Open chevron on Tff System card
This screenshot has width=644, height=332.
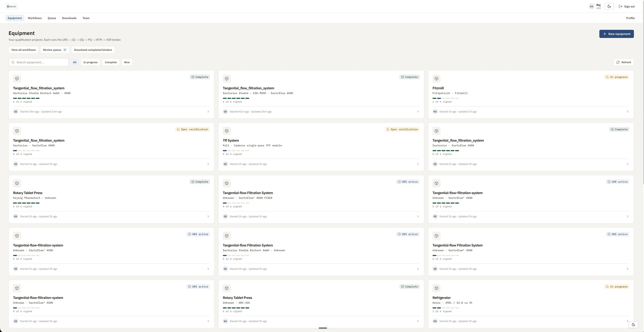418,164
